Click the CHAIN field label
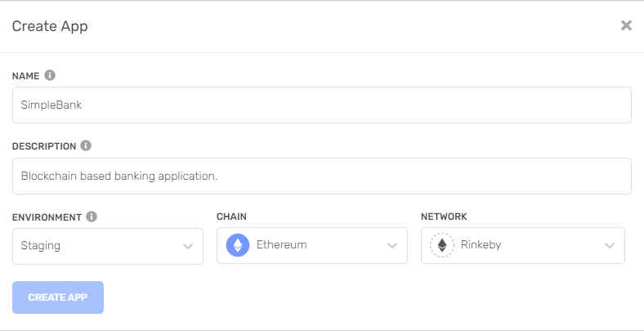 point(232,217)
